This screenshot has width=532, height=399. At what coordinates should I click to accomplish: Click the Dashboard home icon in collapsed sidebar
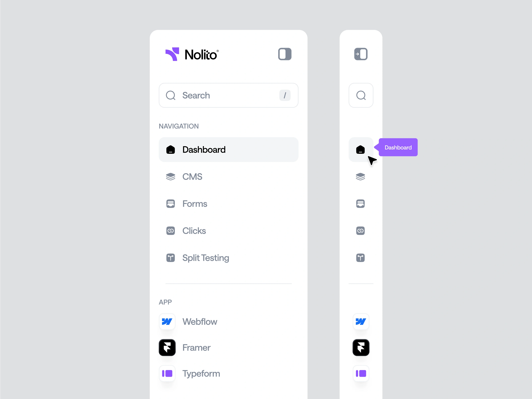360,149
